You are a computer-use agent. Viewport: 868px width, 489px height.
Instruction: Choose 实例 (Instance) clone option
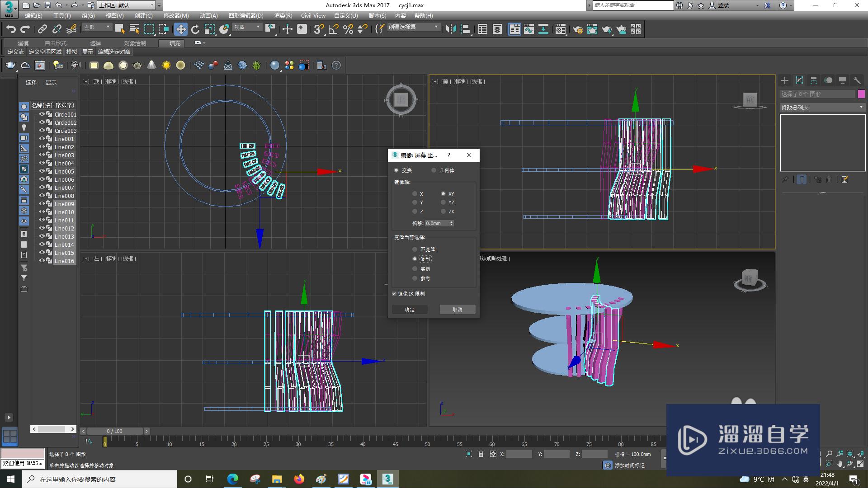point(415,269)
